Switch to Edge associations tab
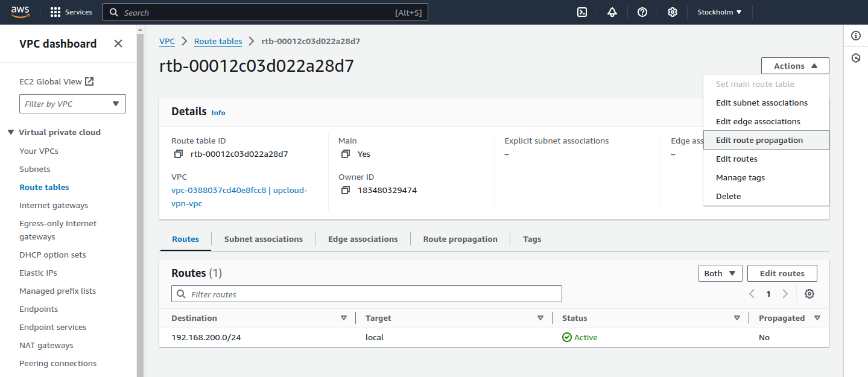The width and height of the screenshot is (868, 377). click(x=363, y=239)
